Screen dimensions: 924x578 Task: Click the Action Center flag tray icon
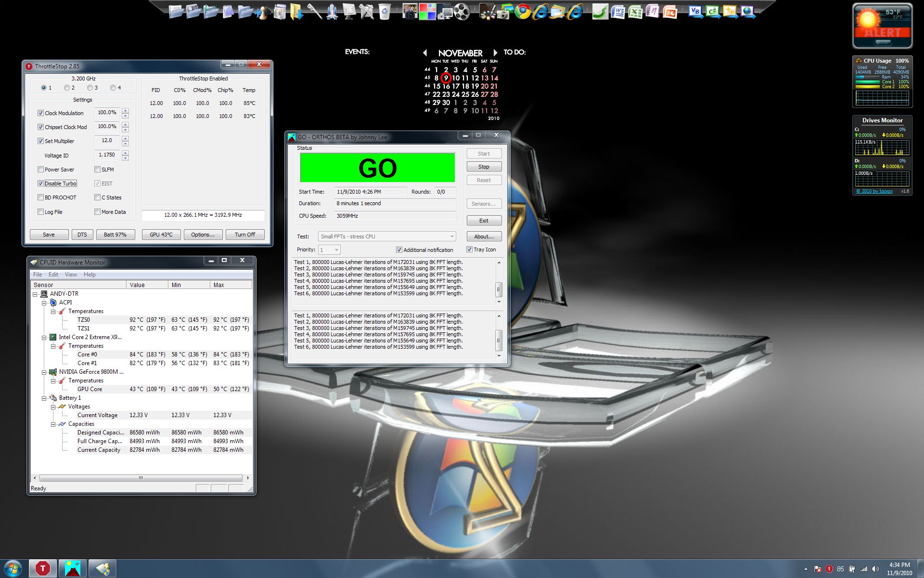coord(818,569)
